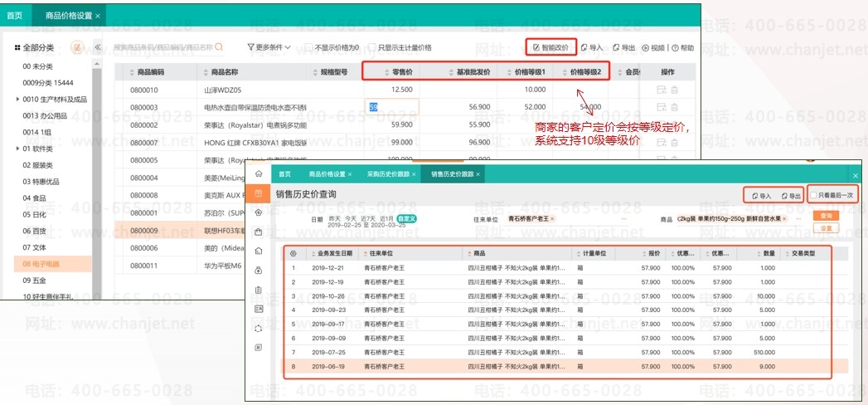868x405 pixels.
Task: Go to 首页 tab in back window
Action: point(15,16)
